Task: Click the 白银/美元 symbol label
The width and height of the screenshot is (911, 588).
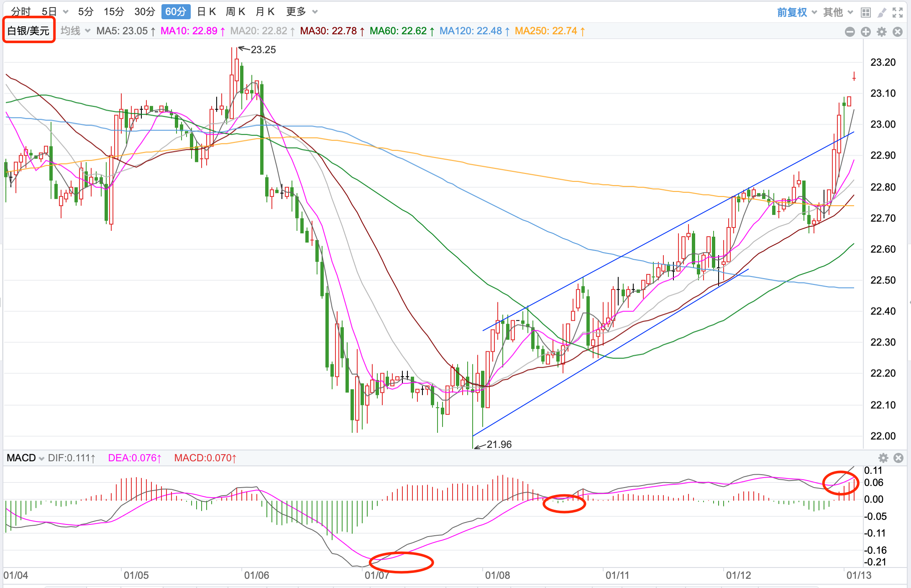Action: pos(28,31)
